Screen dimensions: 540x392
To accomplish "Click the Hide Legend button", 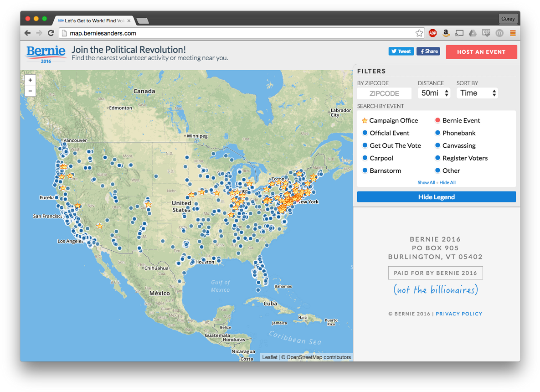I will (437, 197).
